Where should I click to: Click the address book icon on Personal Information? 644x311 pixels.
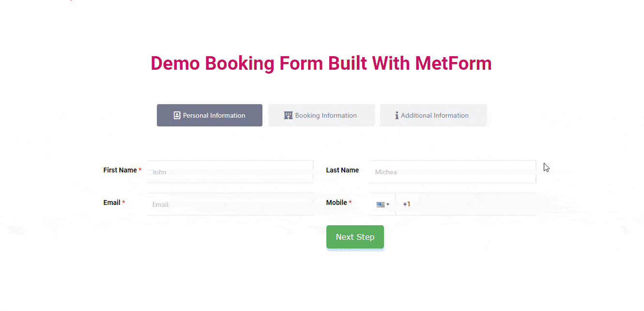coord(177,115)
